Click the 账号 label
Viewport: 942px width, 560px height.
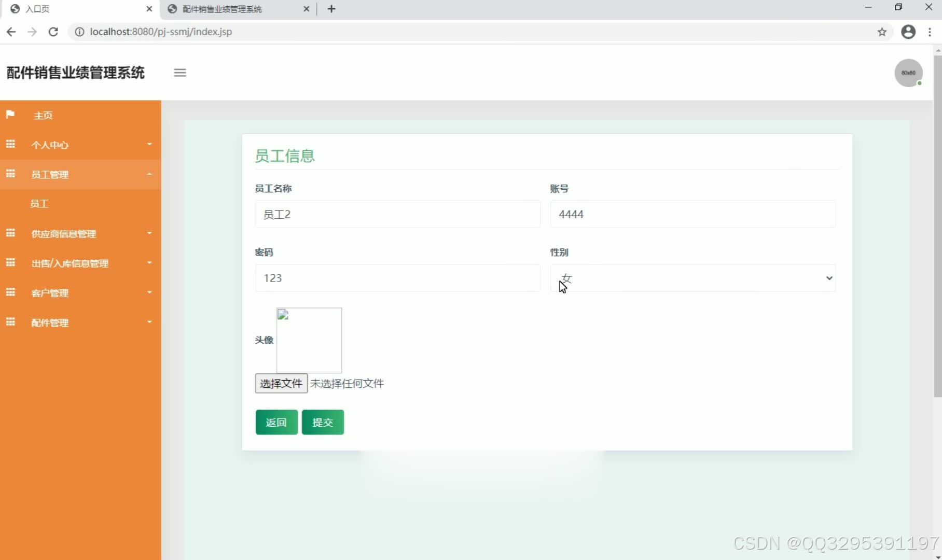559,189
